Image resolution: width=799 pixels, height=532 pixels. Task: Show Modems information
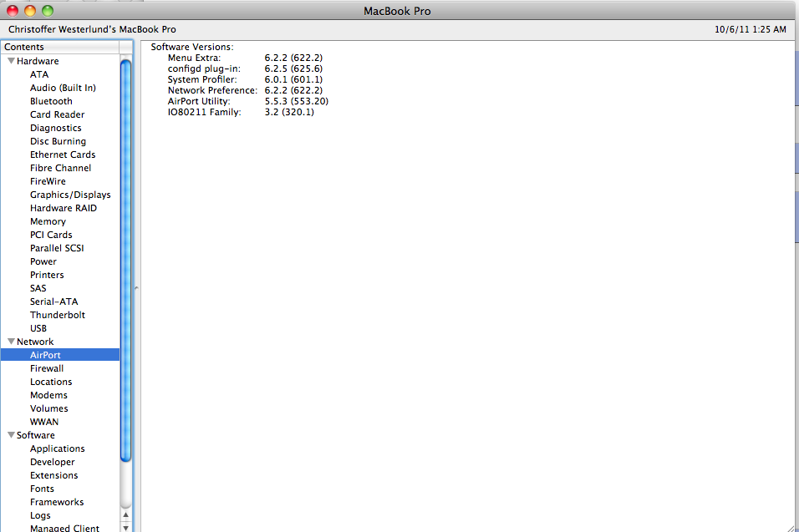48,395
